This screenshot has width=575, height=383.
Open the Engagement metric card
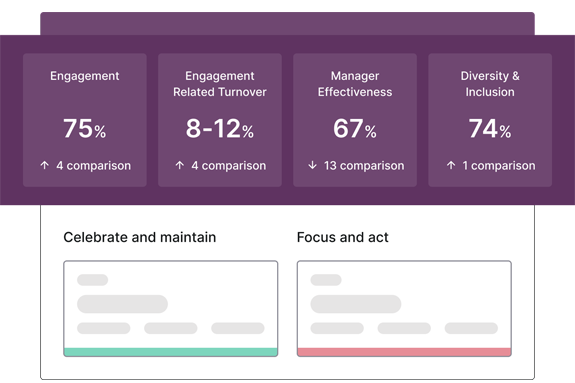[85, 120]
